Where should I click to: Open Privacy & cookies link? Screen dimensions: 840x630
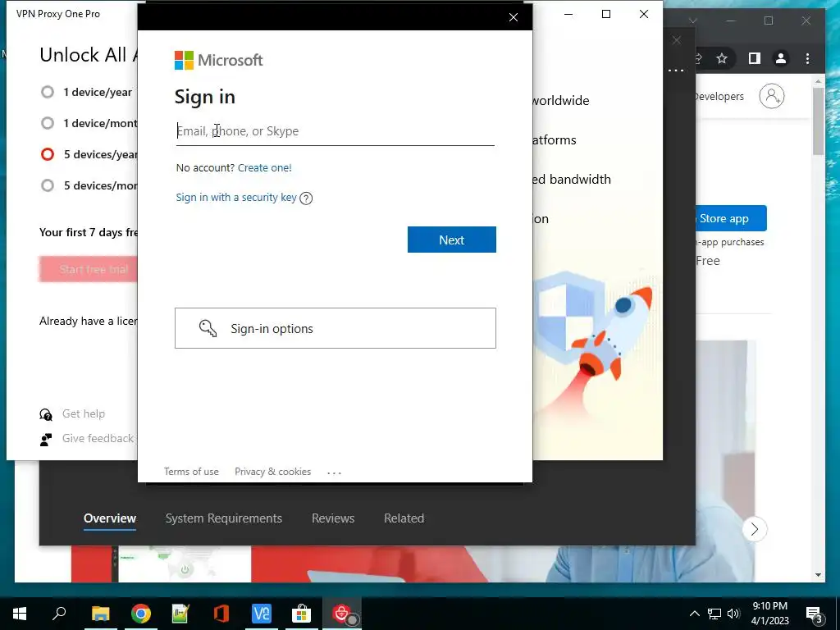272,472
